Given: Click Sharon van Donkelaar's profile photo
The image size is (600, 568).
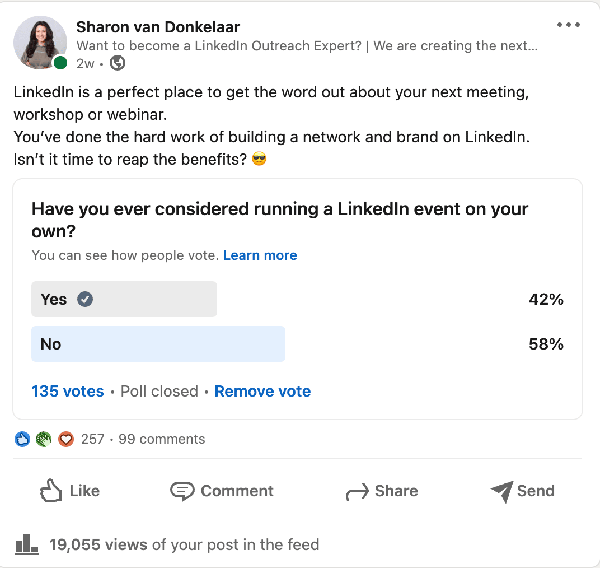Looking at the screenshot, I should click(40, 42).
